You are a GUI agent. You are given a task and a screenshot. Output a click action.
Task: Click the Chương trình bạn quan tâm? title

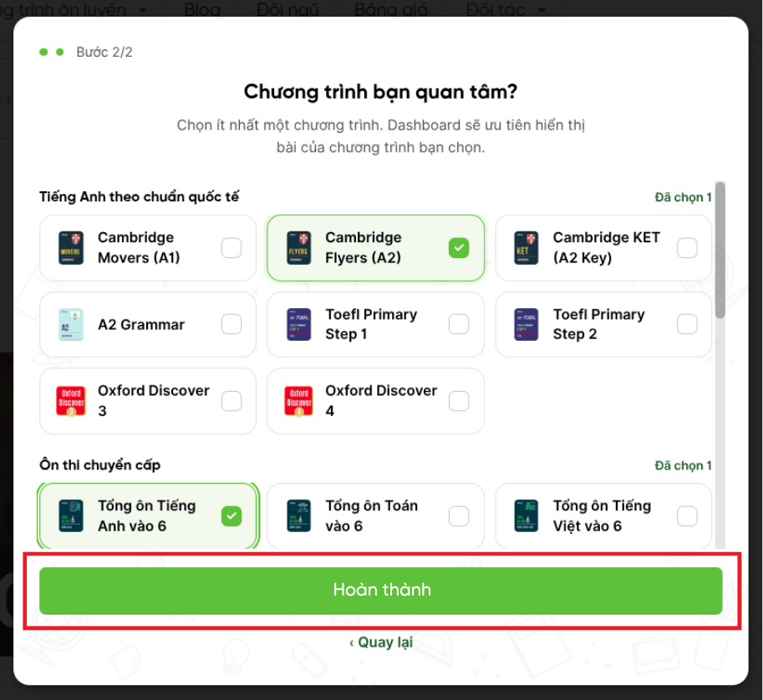pos(380,92)
